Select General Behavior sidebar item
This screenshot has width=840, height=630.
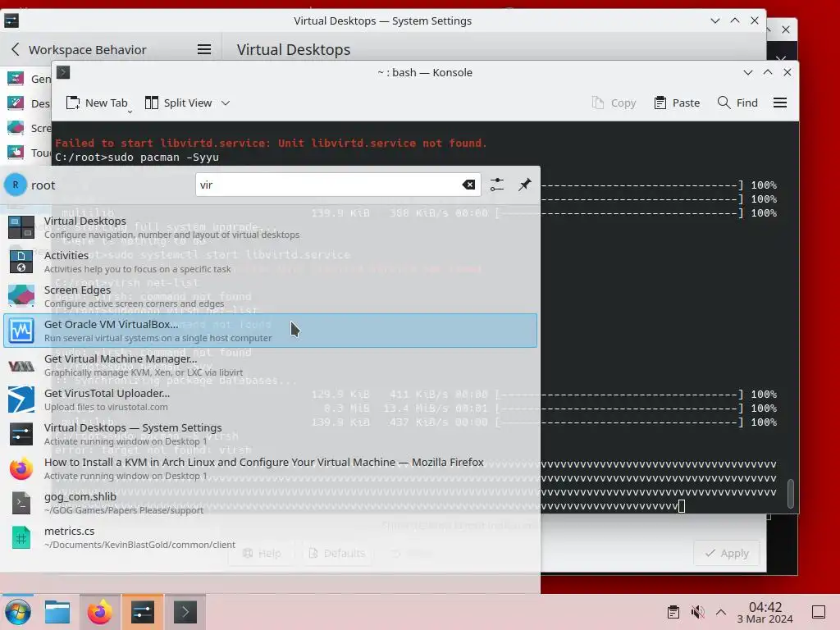click(x=27, y=79)
